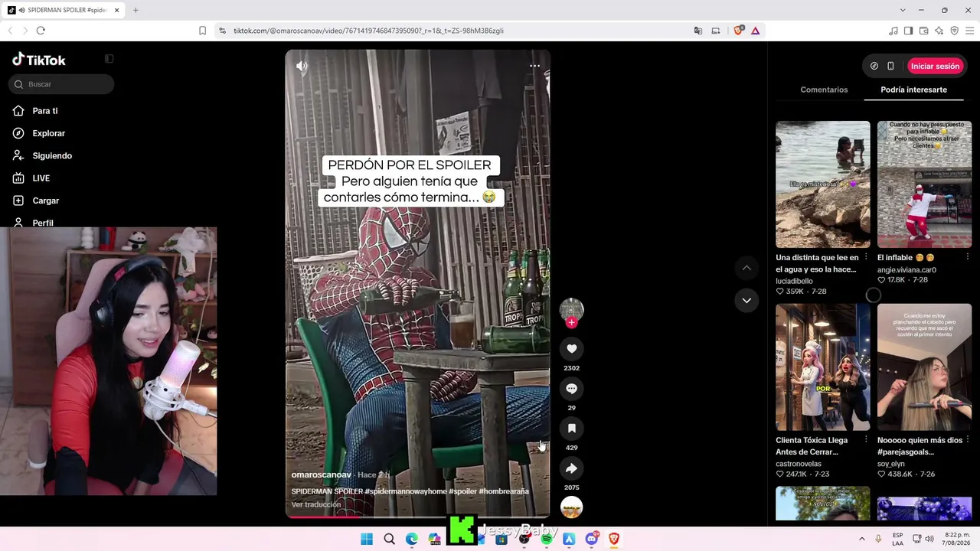Open the Explorar section
The width and height of the screenshot is (980, 551).
click(39, 133)
